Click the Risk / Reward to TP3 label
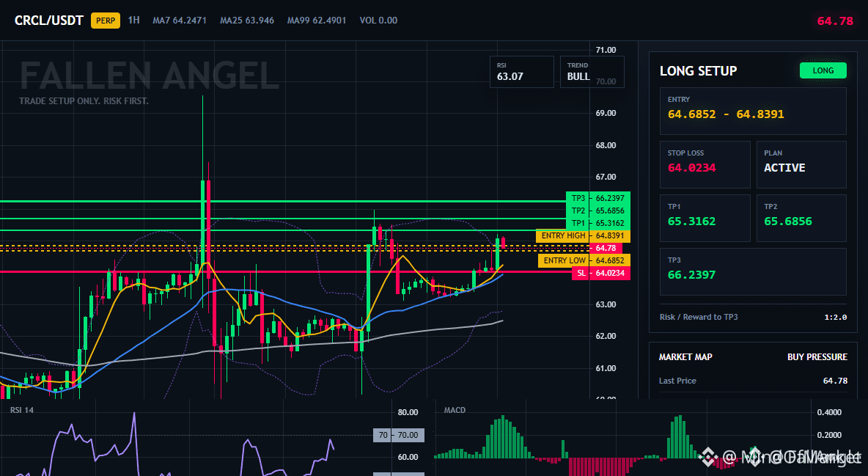 (x=699, y=317)
